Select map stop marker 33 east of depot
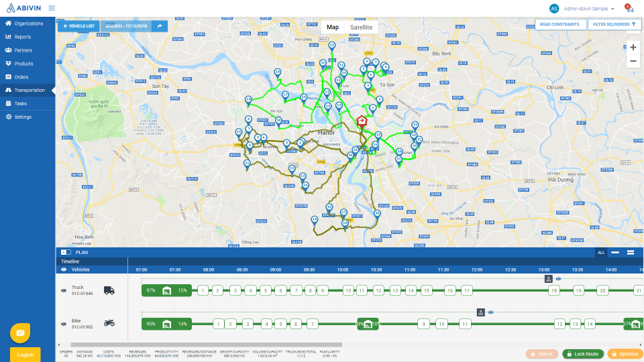Image resolution: width=644 pixels, height=362 pixels. (x=415, y=125)
